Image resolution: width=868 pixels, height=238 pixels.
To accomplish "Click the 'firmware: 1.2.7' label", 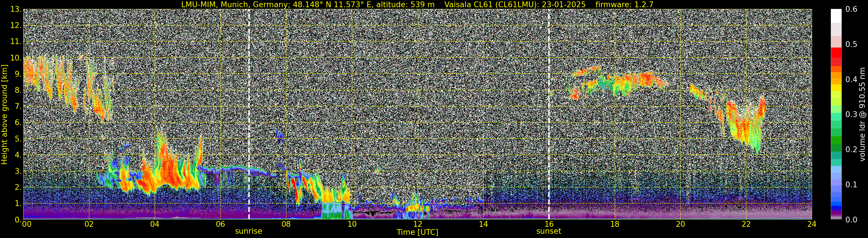I will [624, 4].
